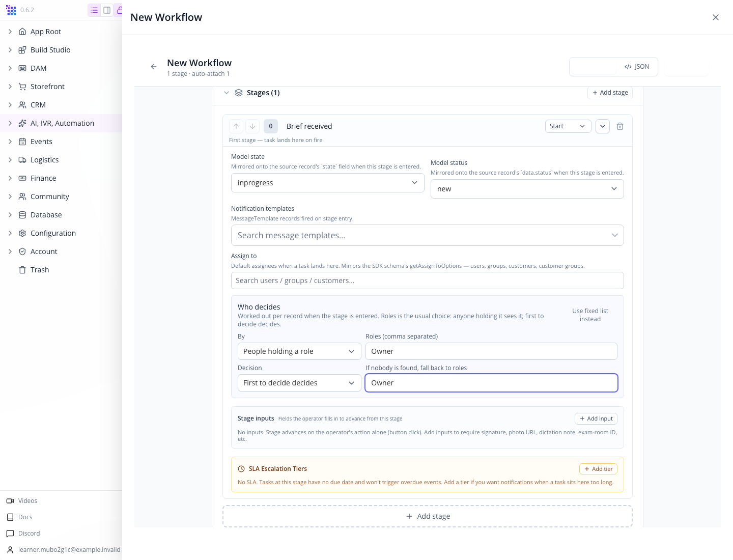Click the Discord chat icon
The image size is (733, 560).
click(x=10, y=534)
